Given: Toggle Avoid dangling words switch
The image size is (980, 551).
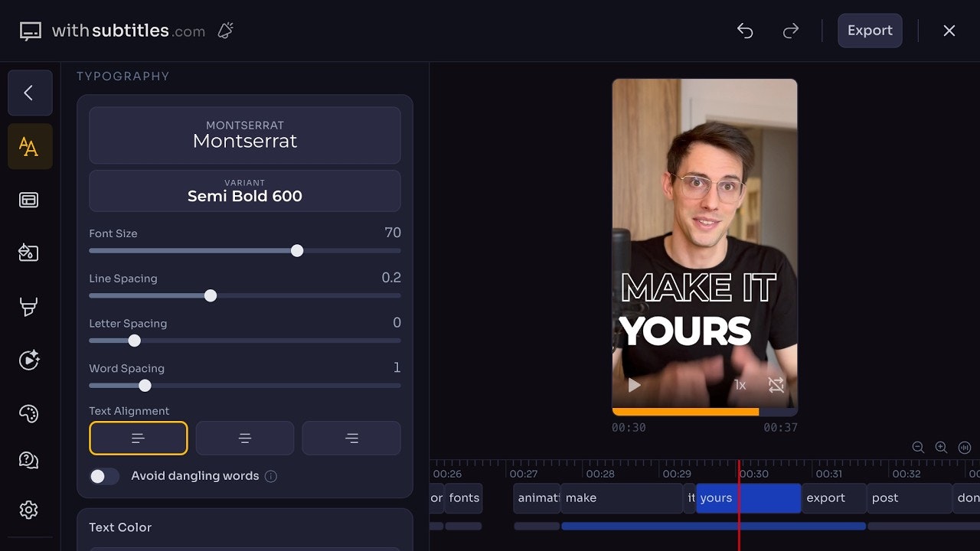Looking at the screenshot, I should 104,476.
